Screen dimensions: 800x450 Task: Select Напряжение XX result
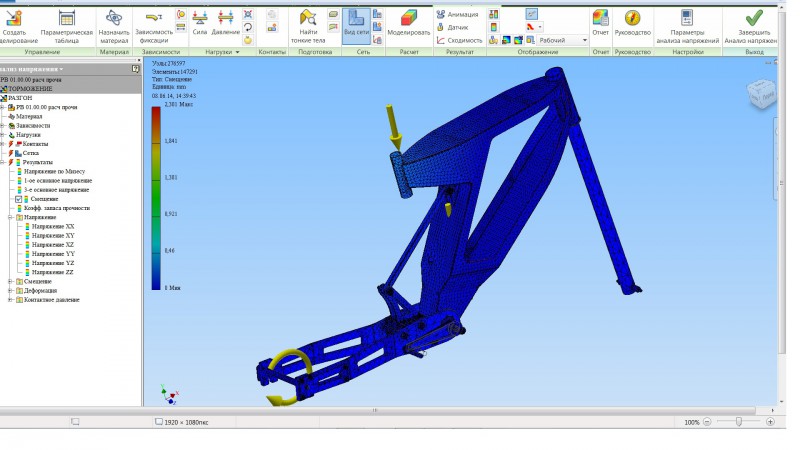(x=53, y=227)
